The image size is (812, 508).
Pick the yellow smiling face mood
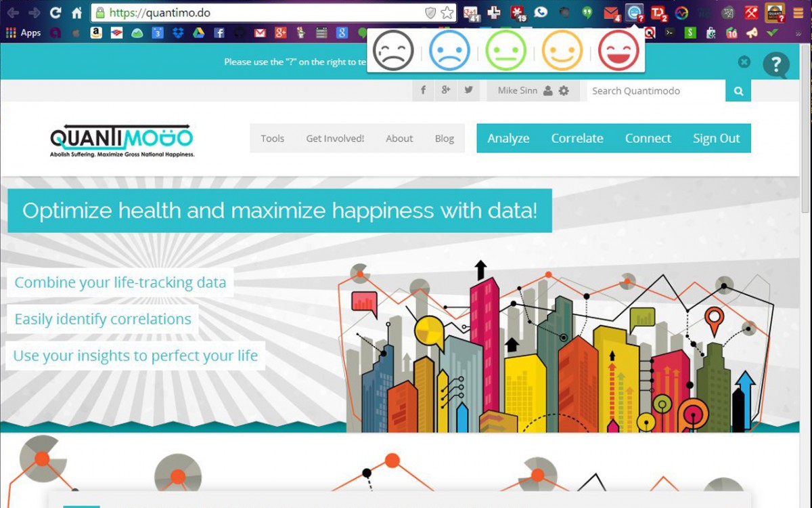(x=562, y=51)
